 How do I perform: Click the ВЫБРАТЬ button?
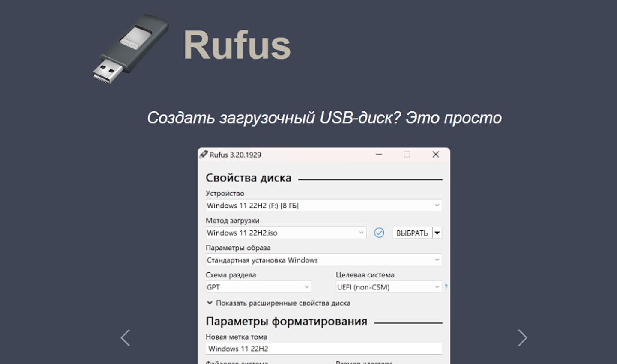412,233
